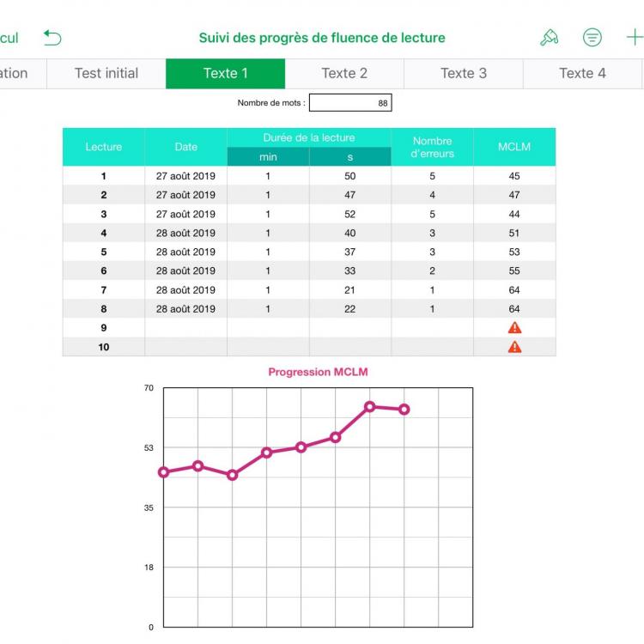Select the Date column header
The height and width of the screenshot is (644, 644).
point(185,147)
